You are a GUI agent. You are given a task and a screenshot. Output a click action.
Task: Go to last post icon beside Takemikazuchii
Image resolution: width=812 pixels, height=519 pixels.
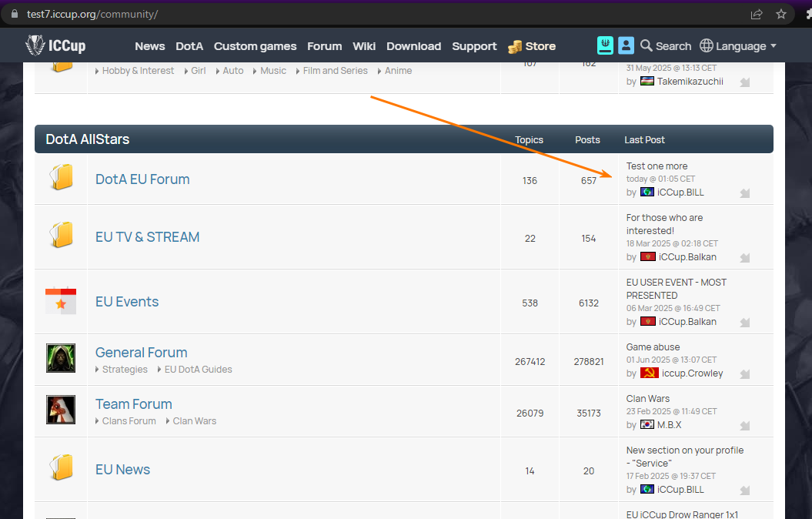pyautogui.click(x=745, y=82)
